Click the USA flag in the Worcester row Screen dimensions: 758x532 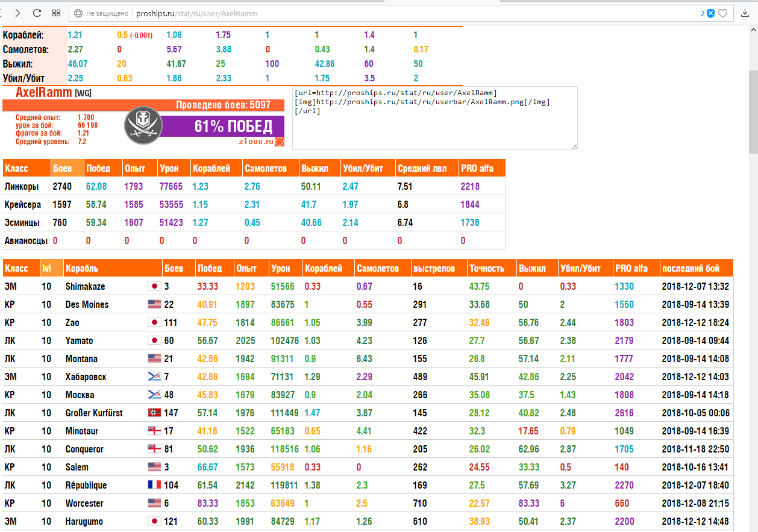point(153,503)
